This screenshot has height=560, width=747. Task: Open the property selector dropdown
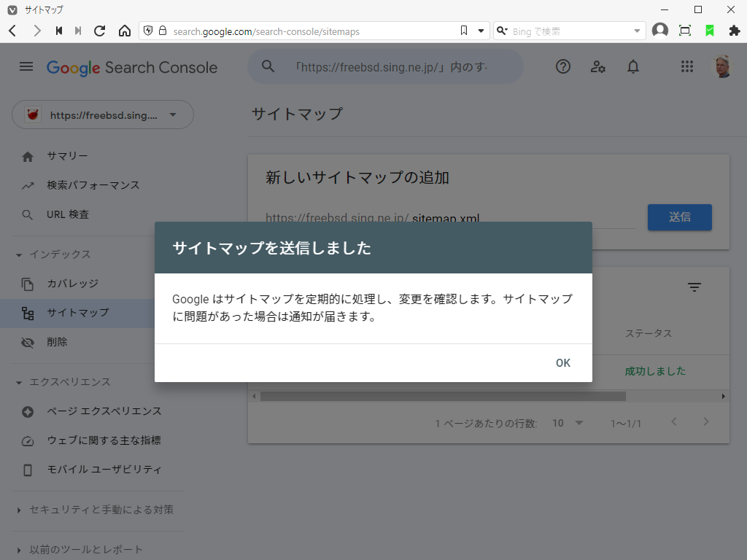[103, 114]
